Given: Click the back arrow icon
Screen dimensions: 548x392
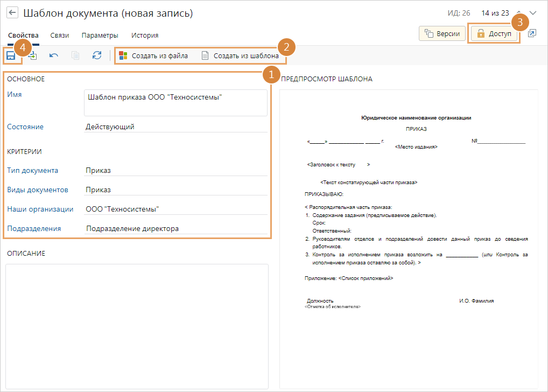Looking at the screenshot, I should (12, 13).
